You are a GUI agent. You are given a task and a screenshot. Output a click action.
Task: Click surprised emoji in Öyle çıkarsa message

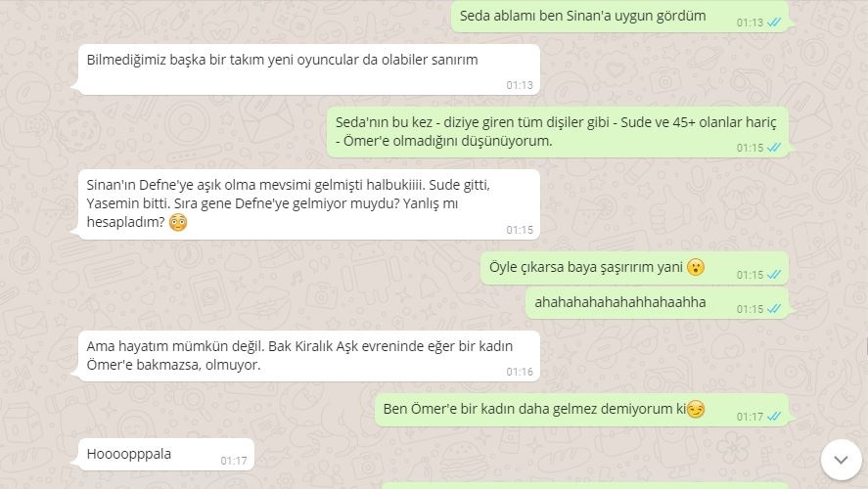click(696, 267)
